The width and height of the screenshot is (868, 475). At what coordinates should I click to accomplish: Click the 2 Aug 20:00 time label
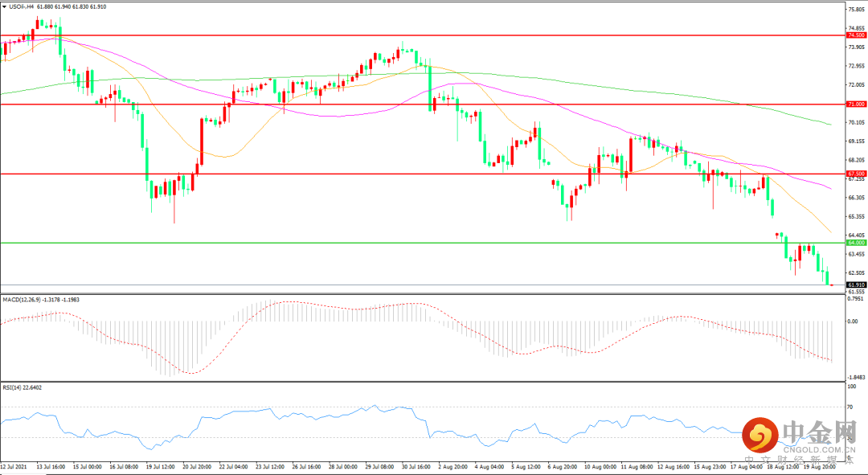[452, 467]
